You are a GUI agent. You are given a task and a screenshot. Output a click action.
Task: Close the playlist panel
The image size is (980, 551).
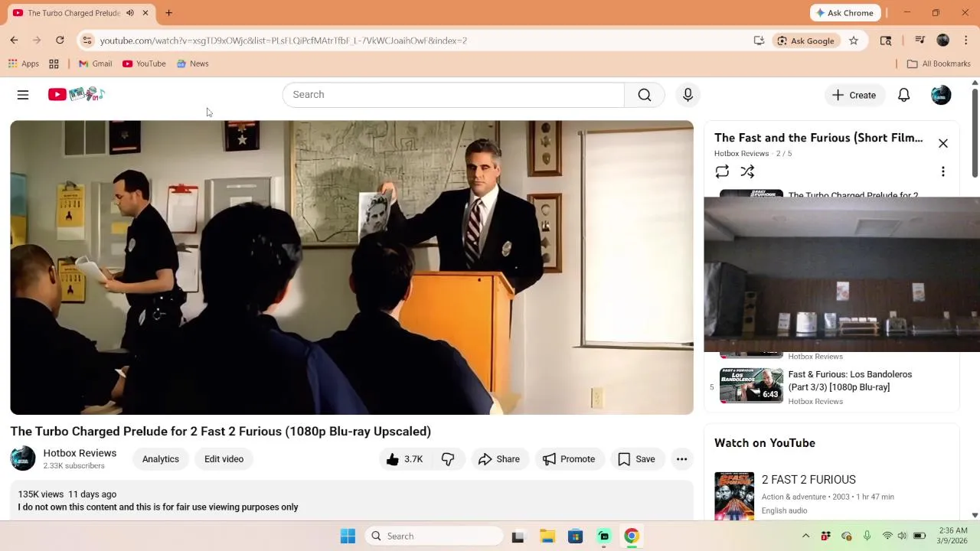(943, 143)
